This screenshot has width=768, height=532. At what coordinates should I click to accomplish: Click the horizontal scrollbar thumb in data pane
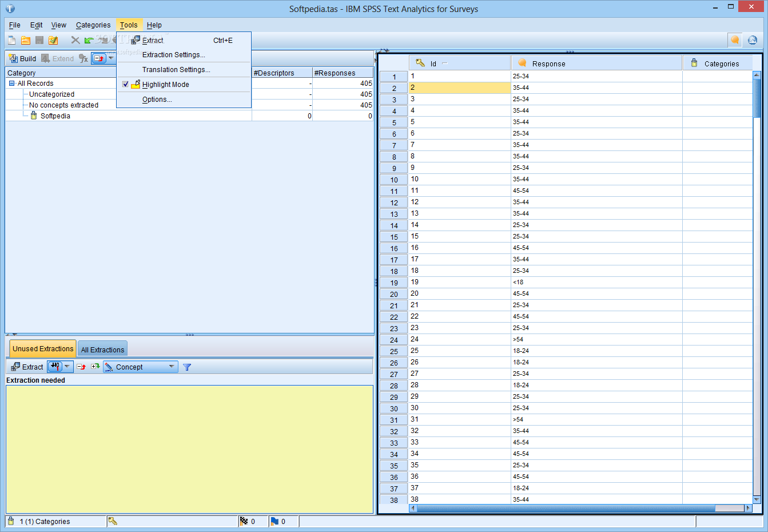tap(566, 508)
